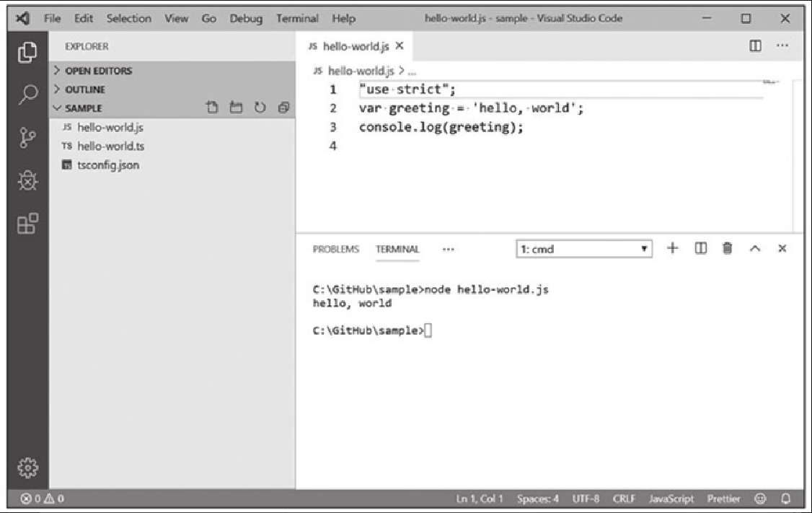Open the Explorer view in activity bar
The height and width of the screenshot is (513, 812).
[x=27, y=53]
